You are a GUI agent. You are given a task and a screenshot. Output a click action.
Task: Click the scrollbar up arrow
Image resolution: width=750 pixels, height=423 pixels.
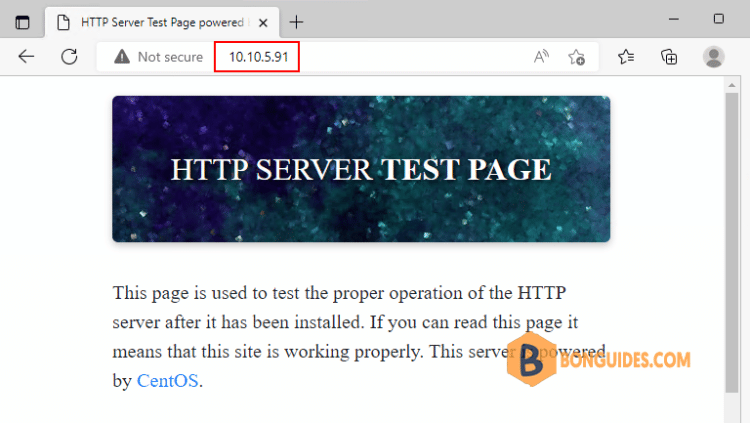pos(731,85)
